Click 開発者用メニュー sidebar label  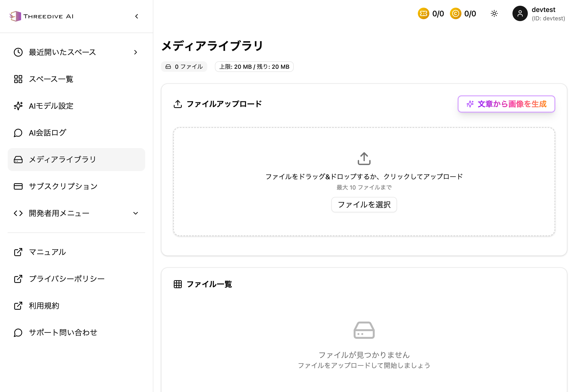click(59, 213)
